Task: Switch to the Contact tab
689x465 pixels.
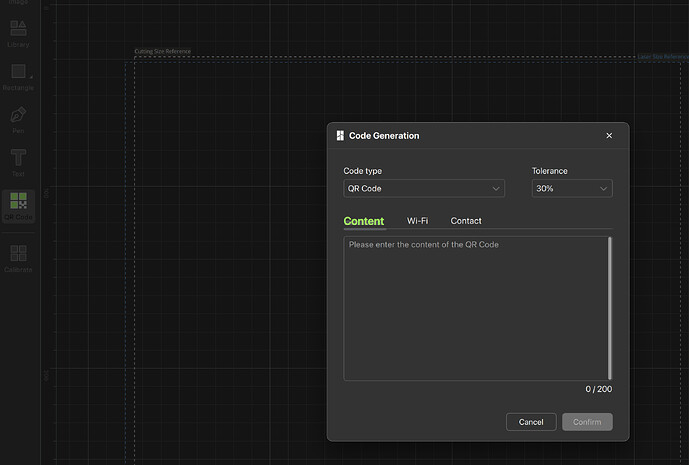Action: (x=466, y=221)
